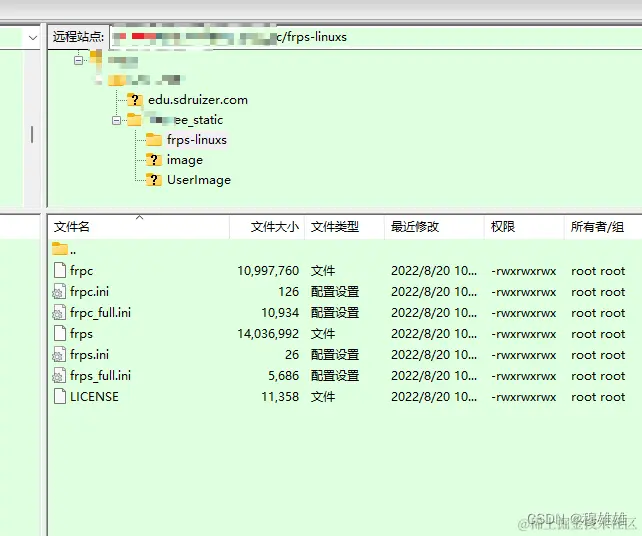Click the remote site path input field
Viewport: 642px width, 536px height.
pos(375,37)
